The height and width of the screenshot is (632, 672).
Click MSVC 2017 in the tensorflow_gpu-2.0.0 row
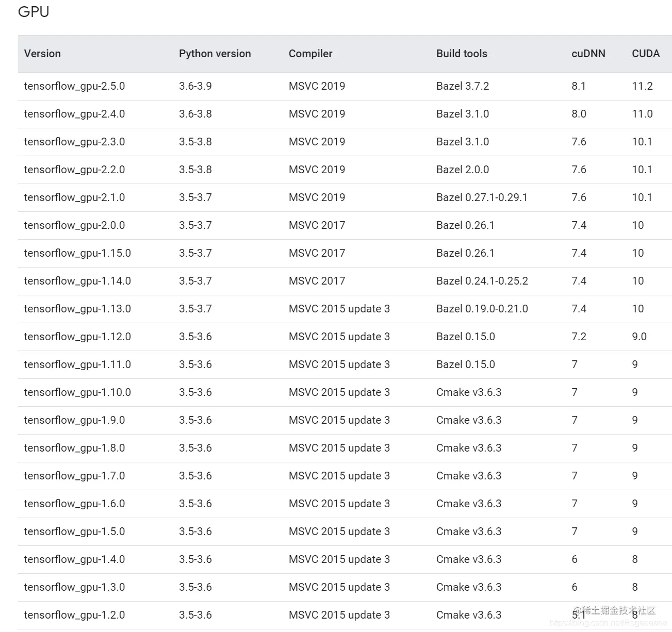pyautogui.click(x=317, y=225)
